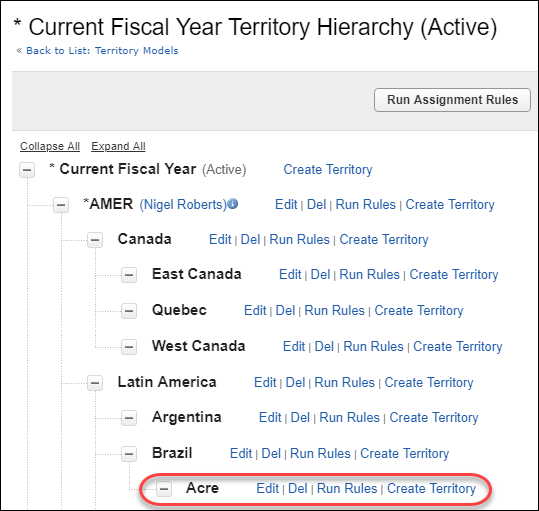The image size is (539, 511).
Task: Collapse the AMER territory node
Action: point(61,205)
